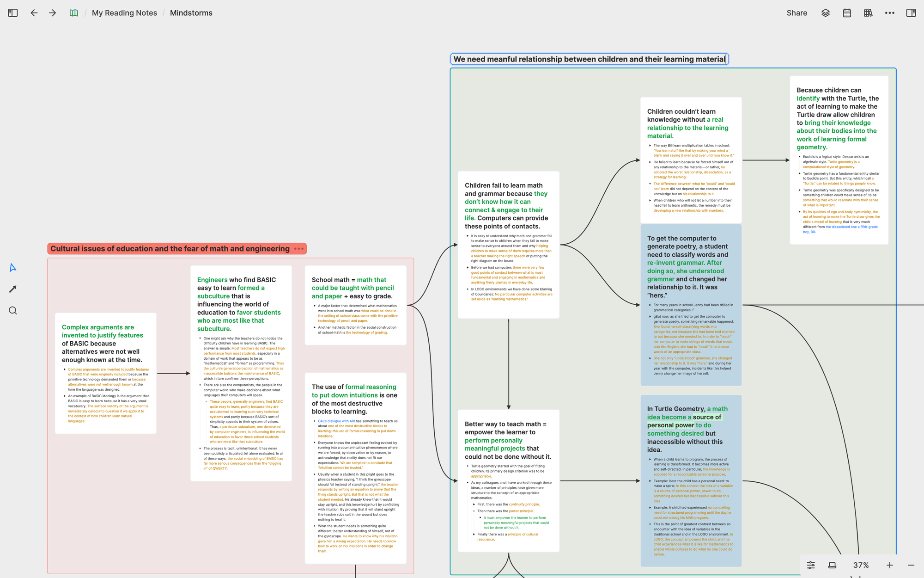Select the arrow connector tool

pyautogui.click(x=13, y=289)
